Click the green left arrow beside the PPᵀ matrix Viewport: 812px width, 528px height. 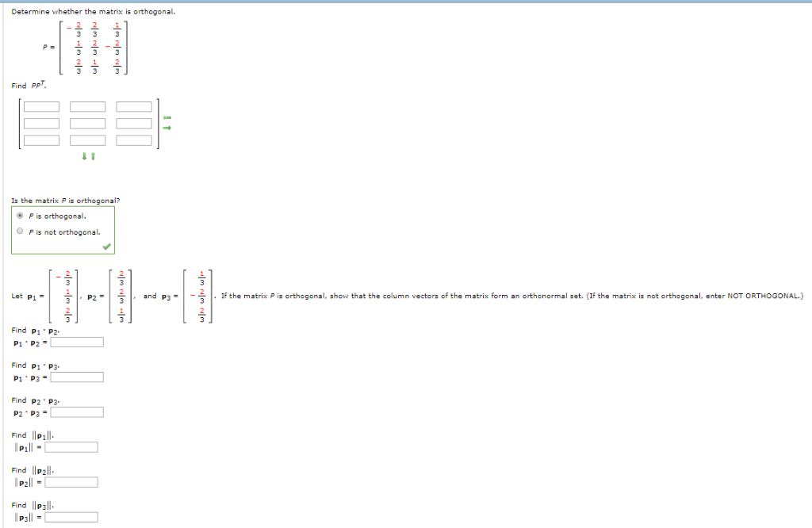[167, 117]
